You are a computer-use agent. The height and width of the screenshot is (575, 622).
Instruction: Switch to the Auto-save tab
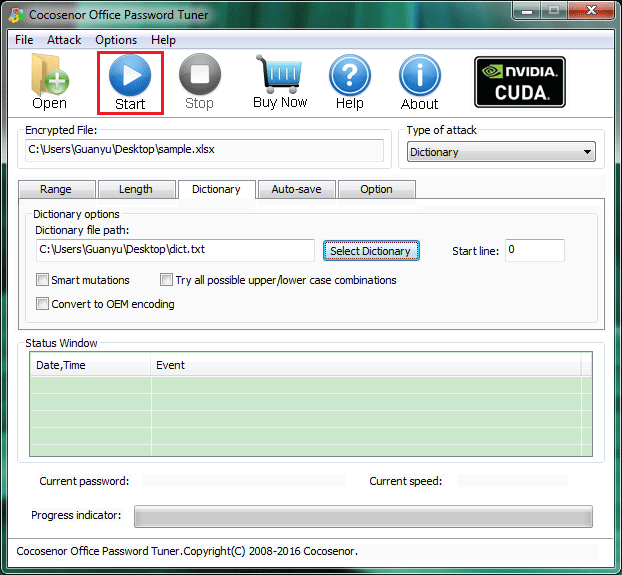point(296,189)
